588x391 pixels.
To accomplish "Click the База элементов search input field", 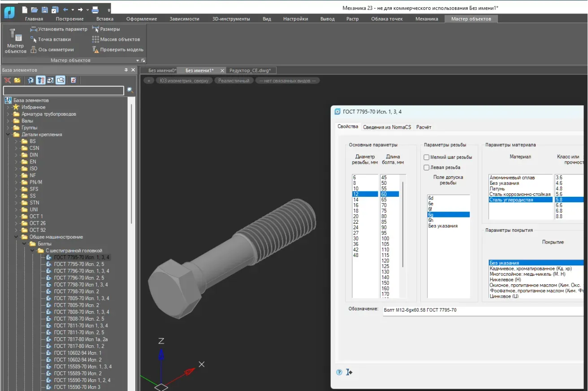I will point(63,91).
